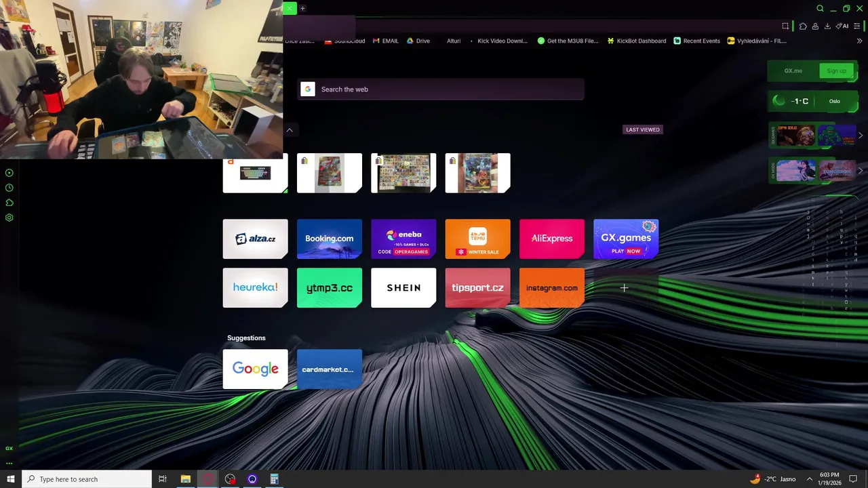Open a new tab with plus icon

tap(302, 8)
